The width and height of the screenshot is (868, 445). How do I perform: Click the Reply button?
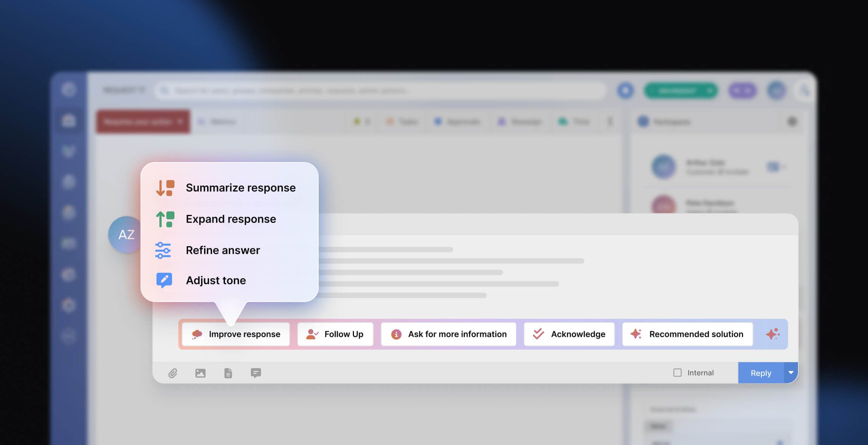(761, 373)
